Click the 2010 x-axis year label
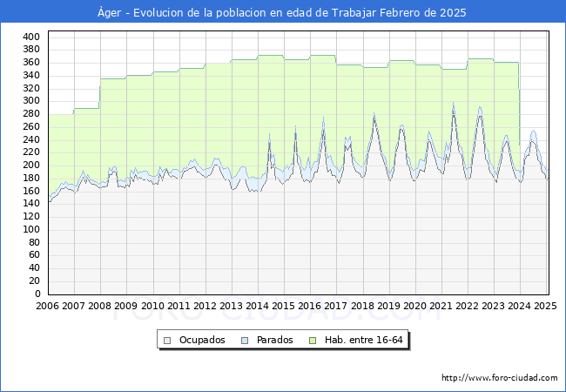 [152, 306]
